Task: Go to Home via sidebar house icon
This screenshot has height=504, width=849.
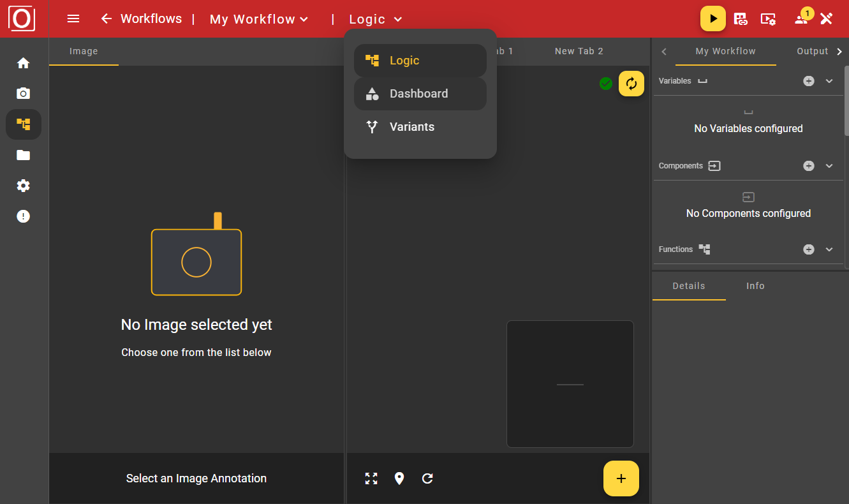Action: 24,63
